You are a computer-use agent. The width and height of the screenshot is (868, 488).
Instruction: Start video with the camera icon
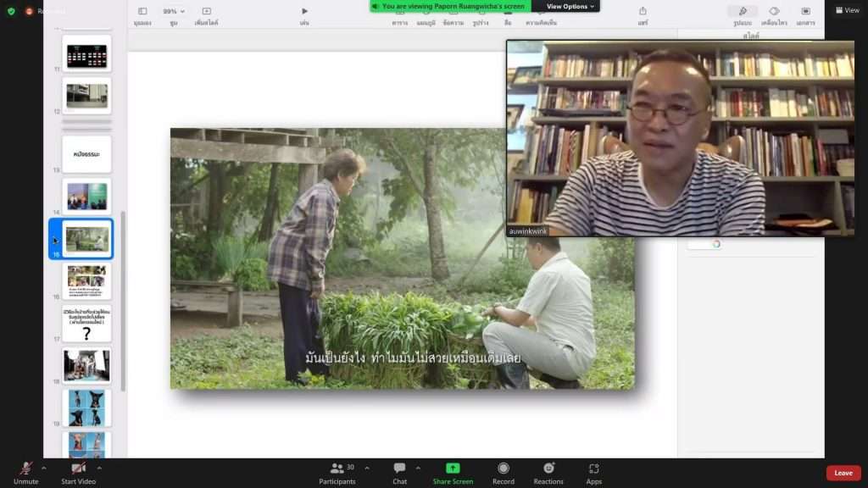[78, 474]
